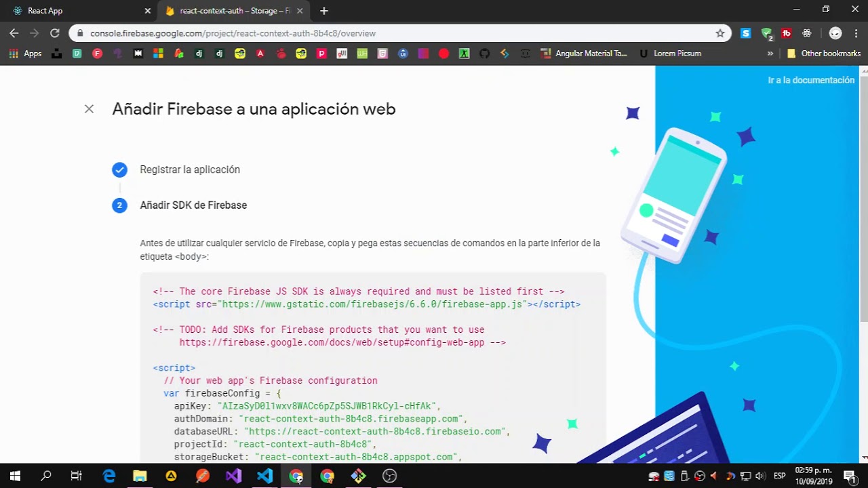Open the purple Visual Studio taskbar icon

click(233, 476)
